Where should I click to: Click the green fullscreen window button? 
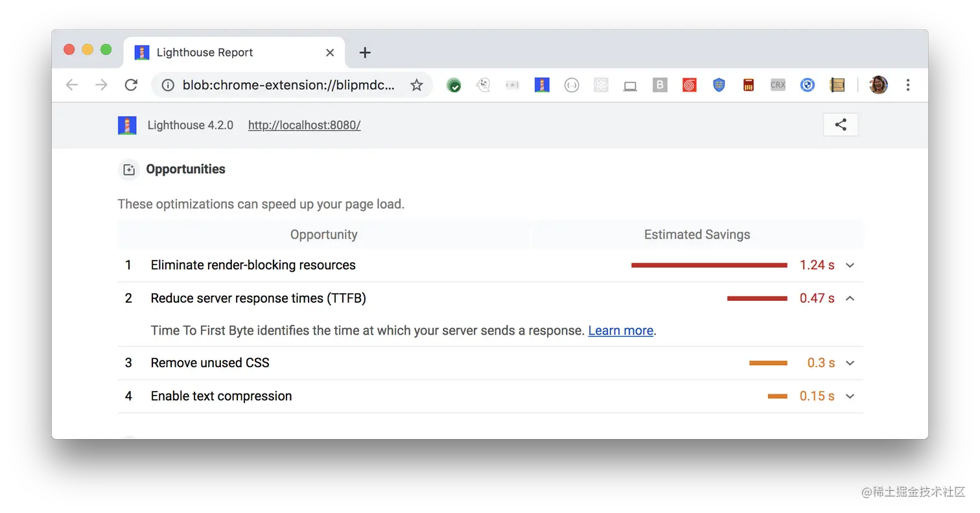coord(106,50)
